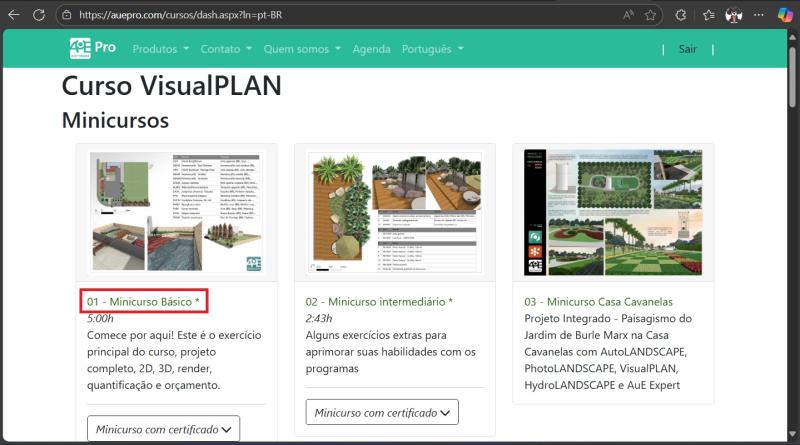This screenshot has height=445, width=800.
Task: Open the Favorites list icon
Action: (x=709, y=15)
